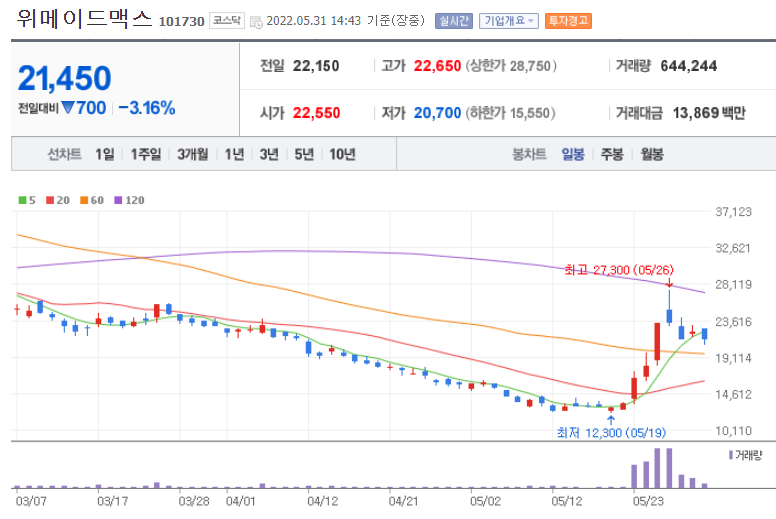The width and height of the screenshot is (776, 519).
Task: Select the 3개월 line chart tab
Action: point(193,154)
